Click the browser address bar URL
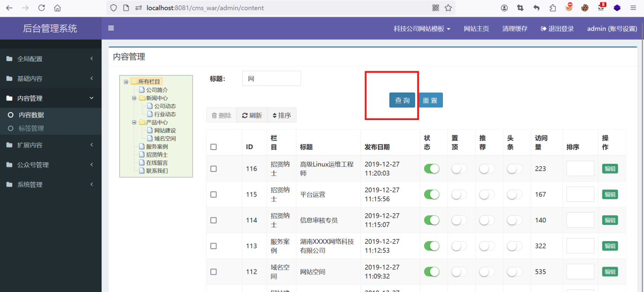644x292 pixels. pos(205,8)
